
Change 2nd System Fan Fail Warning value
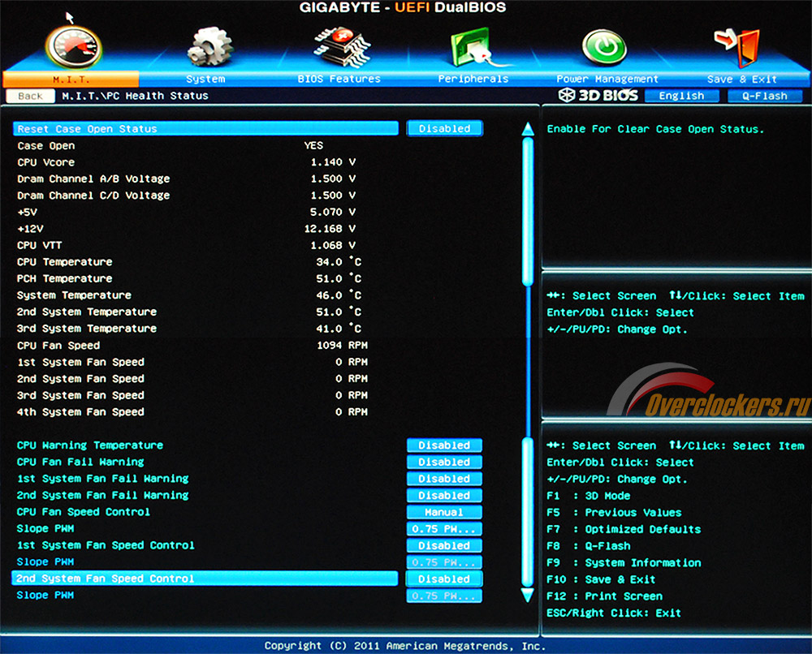coord(444,495)
